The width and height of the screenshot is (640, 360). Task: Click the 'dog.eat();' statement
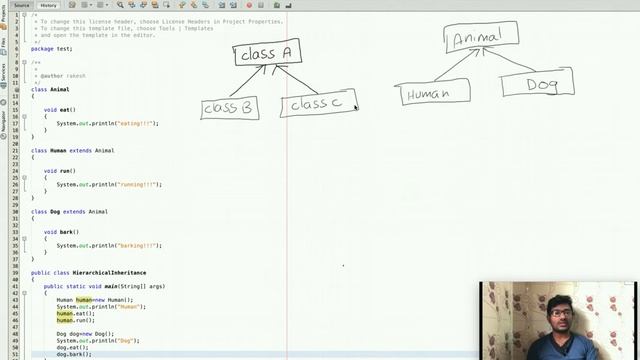coord(72,347)
